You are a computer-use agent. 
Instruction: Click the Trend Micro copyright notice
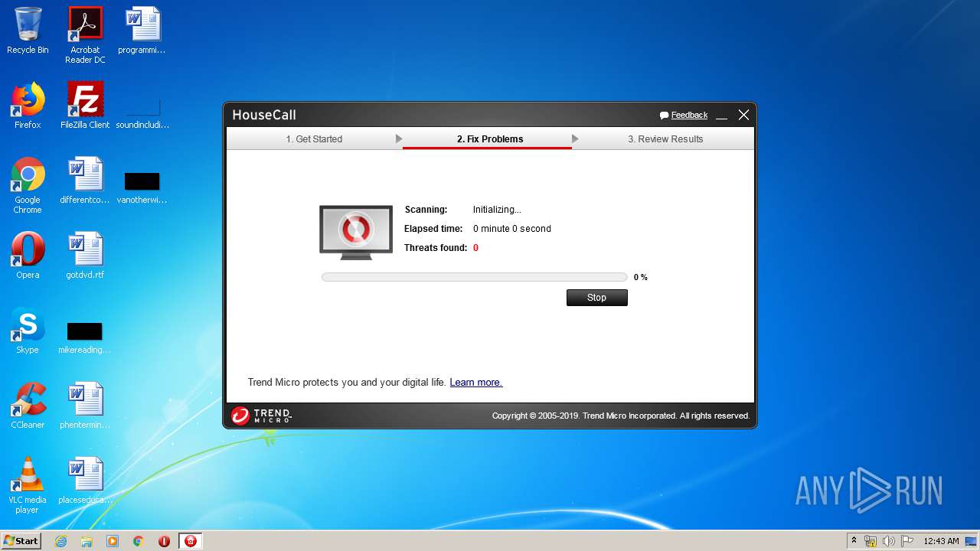(621, 416)
